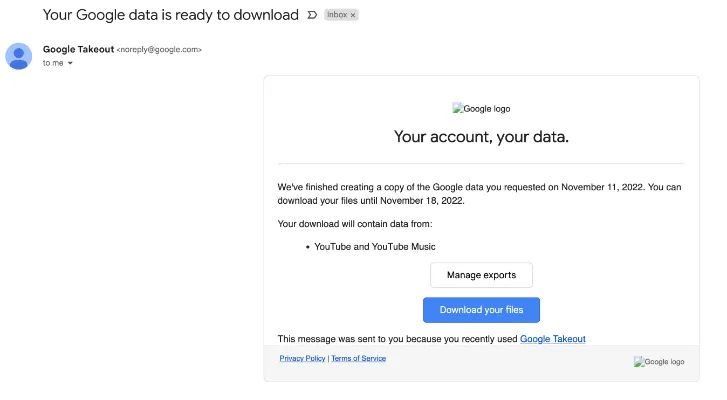Click the Manage exports button

481,275
